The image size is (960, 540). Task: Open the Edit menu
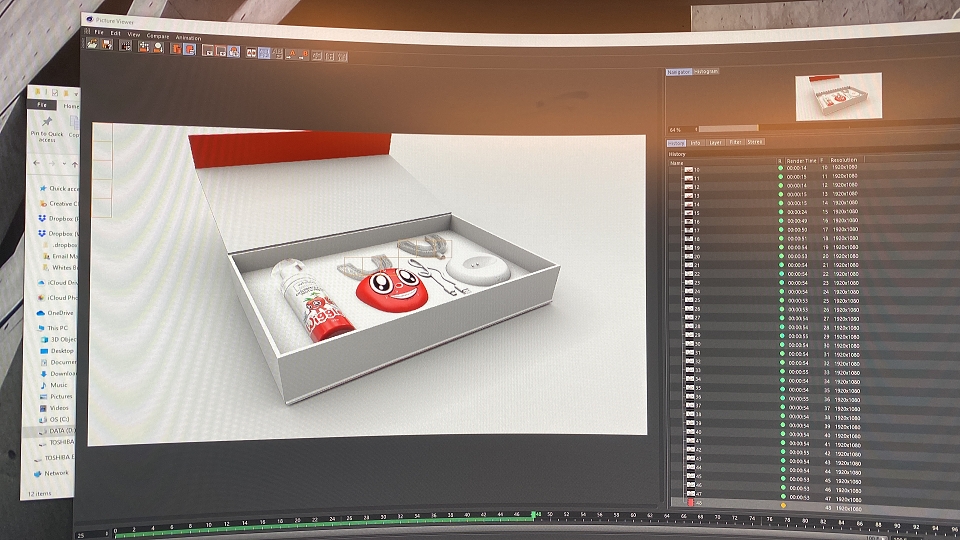115,33
